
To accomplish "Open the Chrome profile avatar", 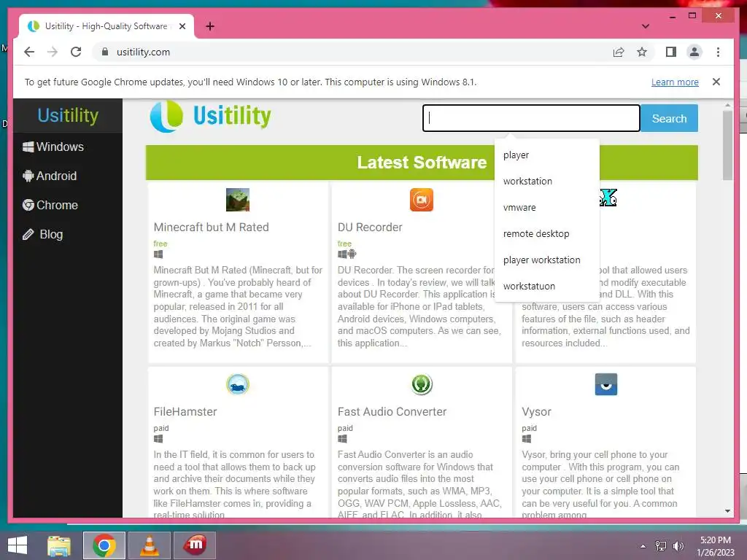I will (694, 52).
